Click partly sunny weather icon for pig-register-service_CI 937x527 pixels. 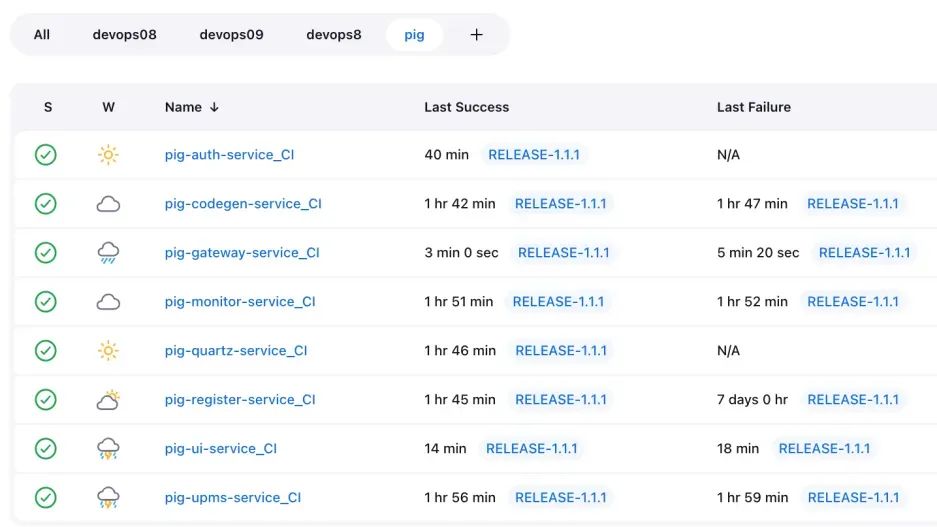(x=108, y=400)
